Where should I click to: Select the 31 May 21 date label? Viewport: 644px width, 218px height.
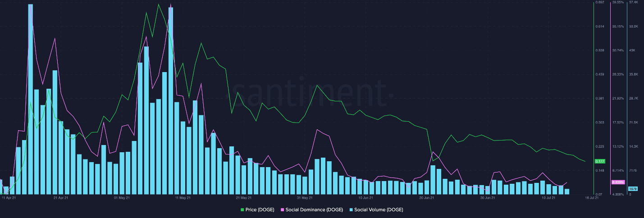tap(305, 197)
